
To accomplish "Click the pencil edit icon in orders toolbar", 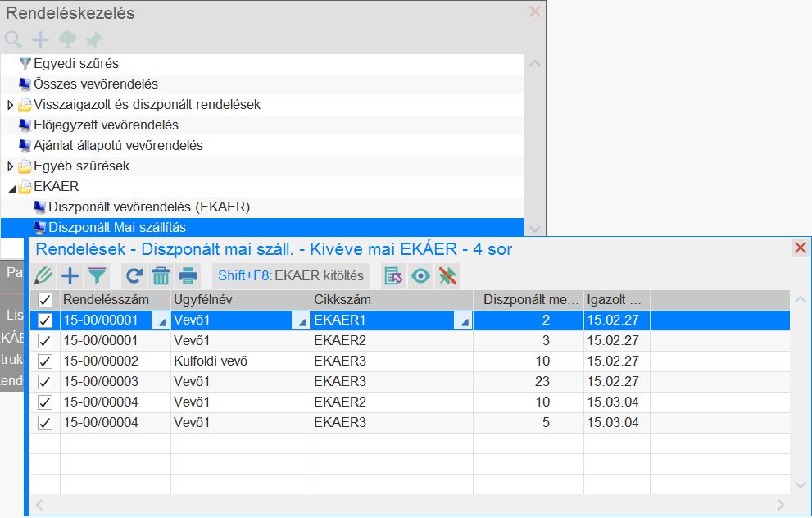I will (43, 276).
